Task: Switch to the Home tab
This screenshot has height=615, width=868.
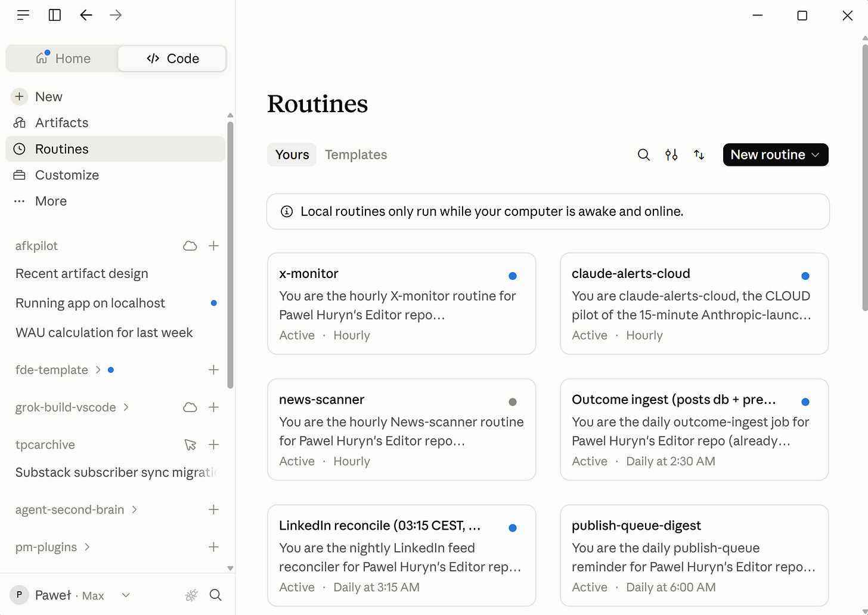Action: [63, 58]
